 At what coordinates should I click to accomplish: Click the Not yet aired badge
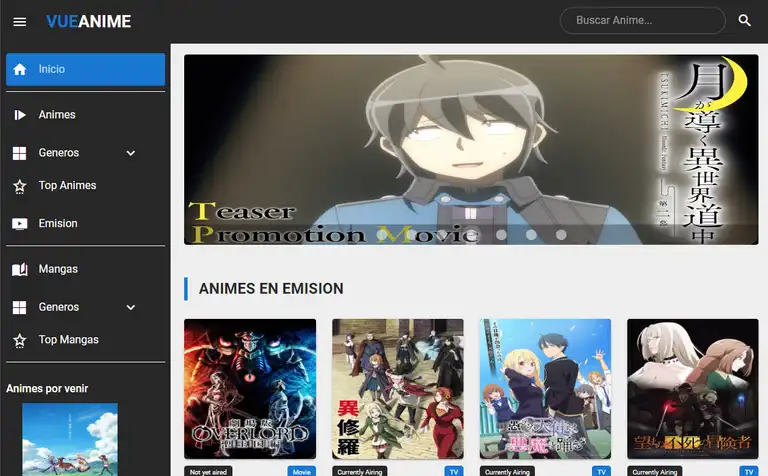208,472
